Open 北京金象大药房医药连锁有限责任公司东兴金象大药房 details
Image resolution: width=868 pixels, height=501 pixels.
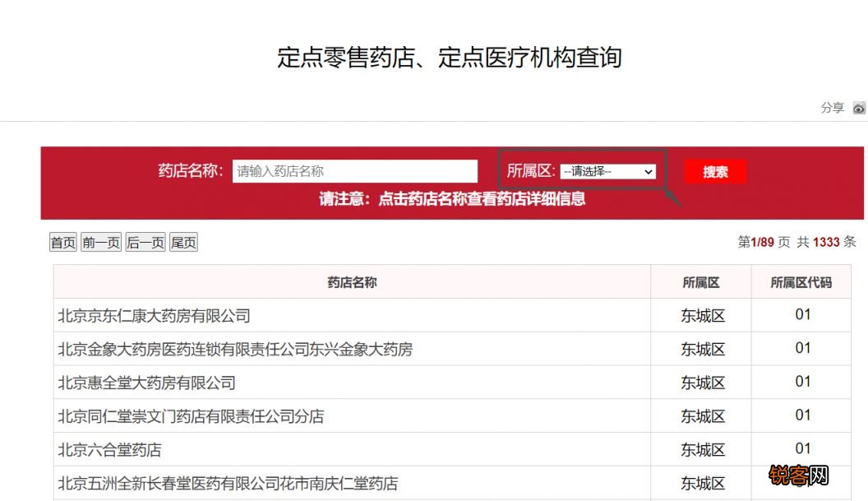(235, 349)
